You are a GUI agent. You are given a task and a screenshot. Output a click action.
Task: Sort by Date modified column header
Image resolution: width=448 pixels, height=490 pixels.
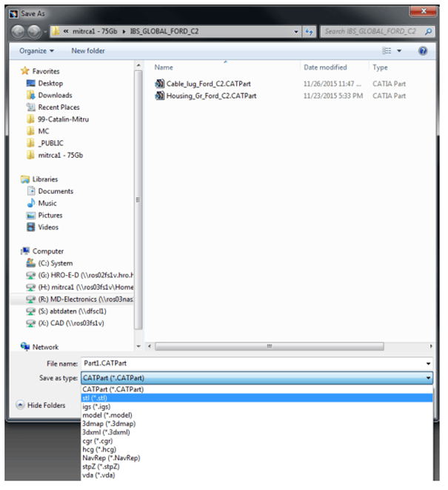click(325, 67)
